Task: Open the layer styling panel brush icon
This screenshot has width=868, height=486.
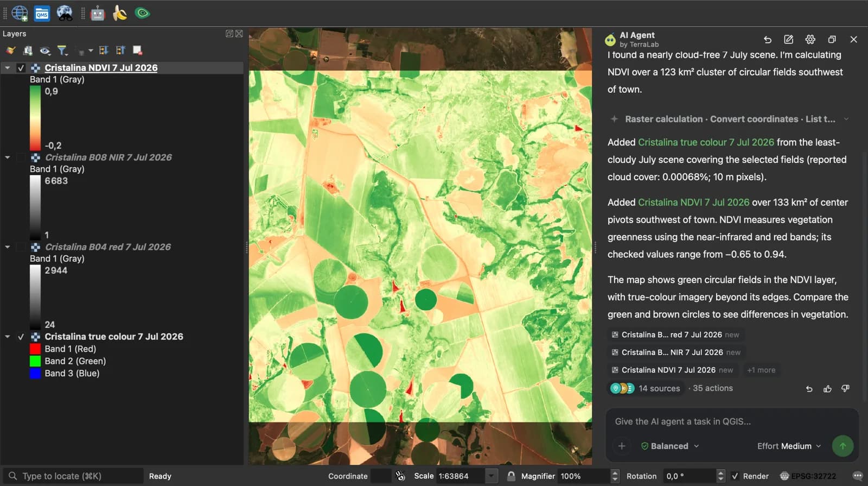Action: 10,51
